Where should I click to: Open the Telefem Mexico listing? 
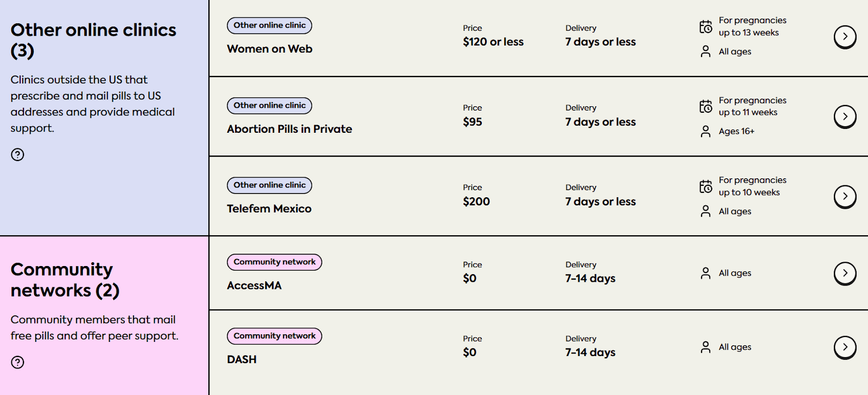coord(269,209)
